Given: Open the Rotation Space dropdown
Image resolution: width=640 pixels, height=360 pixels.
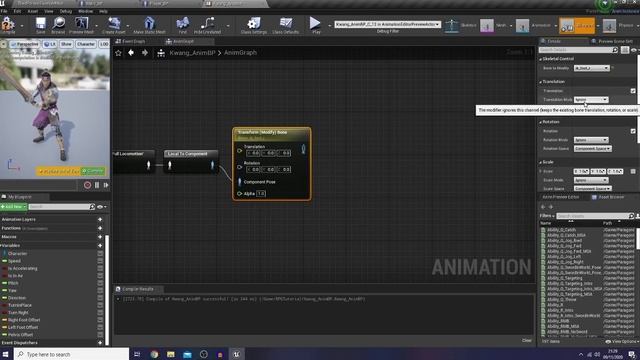Looking at the screenshot, I should tap(593, 149).
